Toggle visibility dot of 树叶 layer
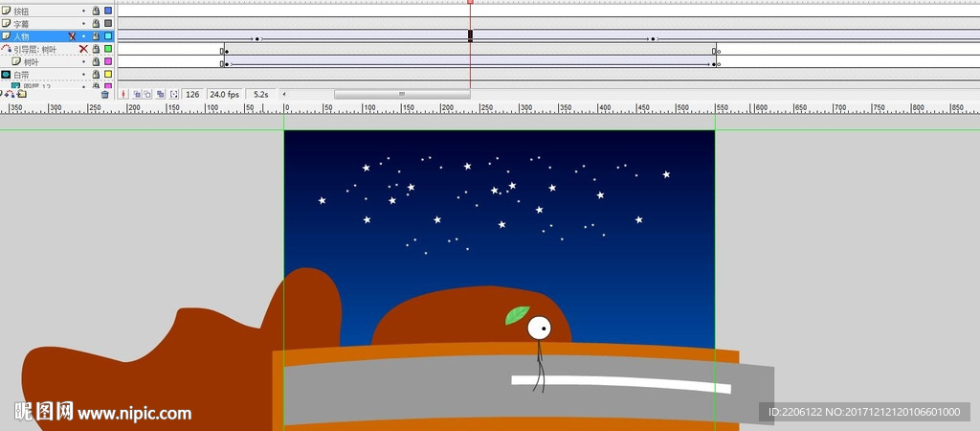 point(83,61)
